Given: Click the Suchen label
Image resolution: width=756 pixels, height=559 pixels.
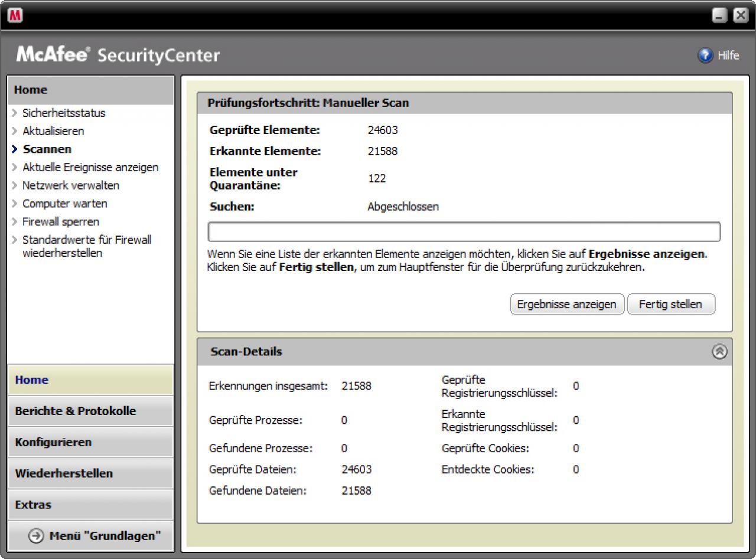Looking at the screenshot, I should click(232, 207).
